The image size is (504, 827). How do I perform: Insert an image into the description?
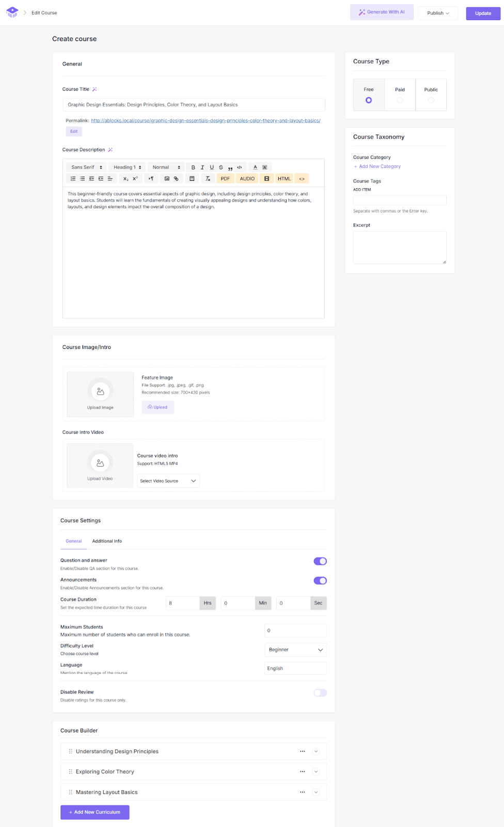(x=167, y=179)
